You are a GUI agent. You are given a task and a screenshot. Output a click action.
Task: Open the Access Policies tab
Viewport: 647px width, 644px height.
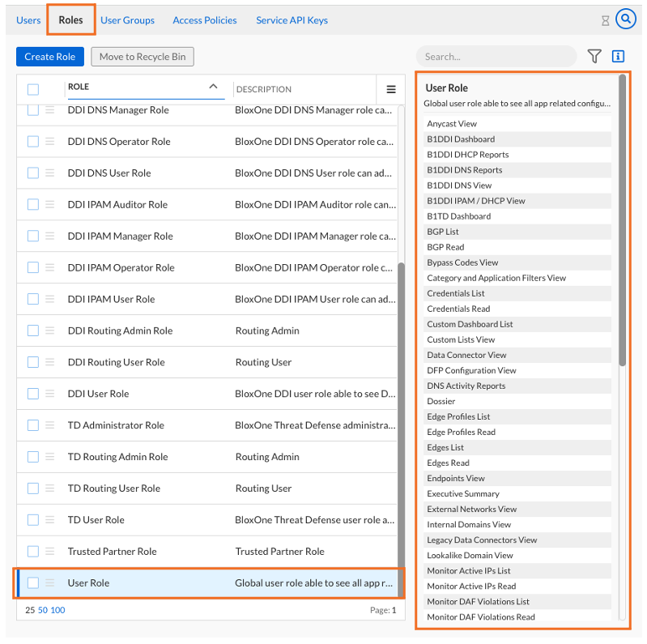point(205,20)
